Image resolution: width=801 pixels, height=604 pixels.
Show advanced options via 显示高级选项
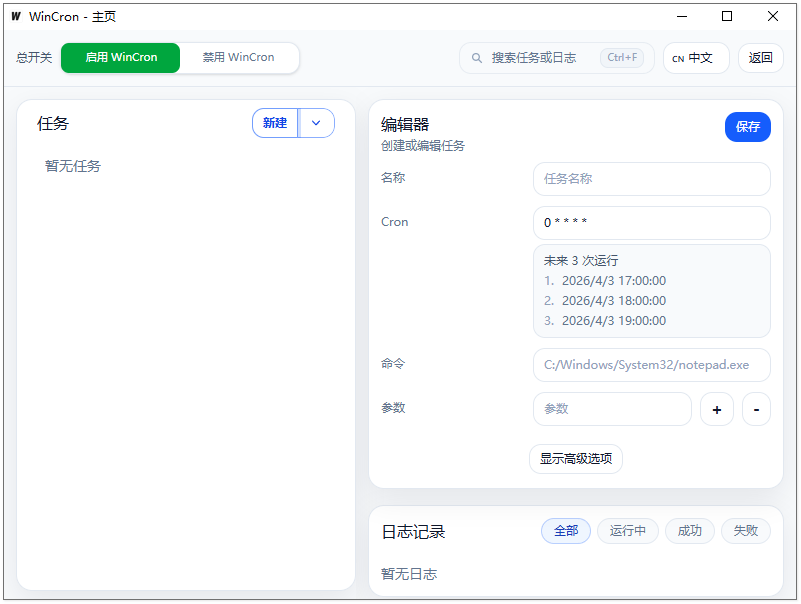(576, 458)
